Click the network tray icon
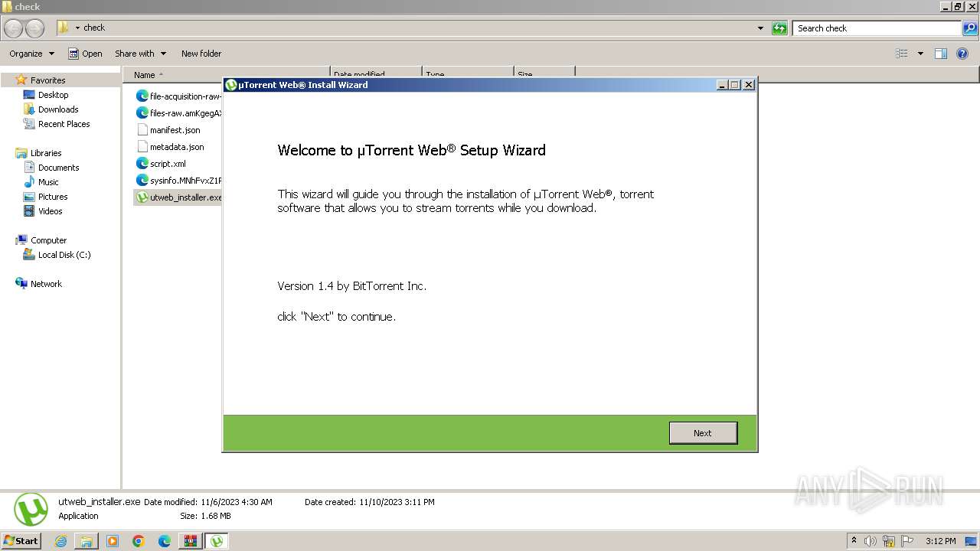Image resolution: width=980 pixels, height=551 pixels. (889, 541)
